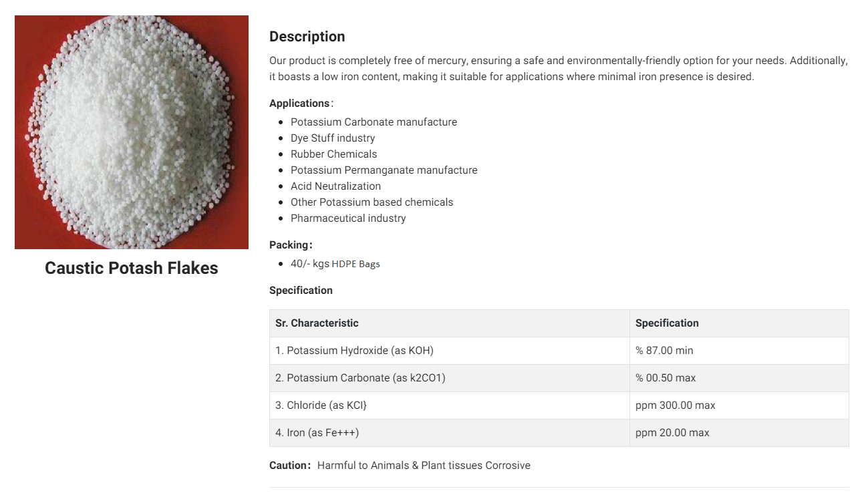Image resolution: width=868 pixels, height=495 pixels.
Task: Click Potassium Permanganate manufacture entry
Action: [384, 170]
